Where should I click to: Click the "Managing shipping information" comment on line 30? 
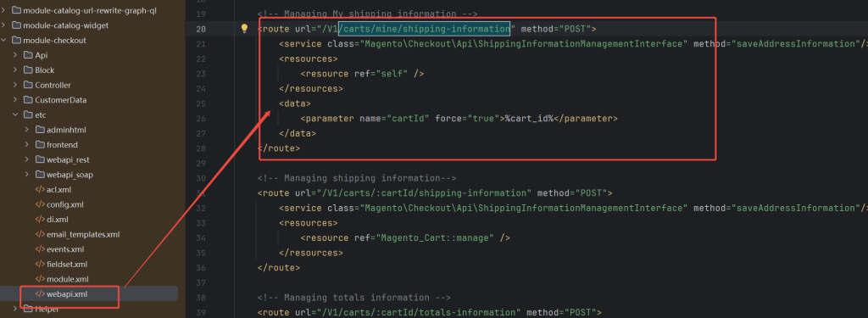(357, 178)
